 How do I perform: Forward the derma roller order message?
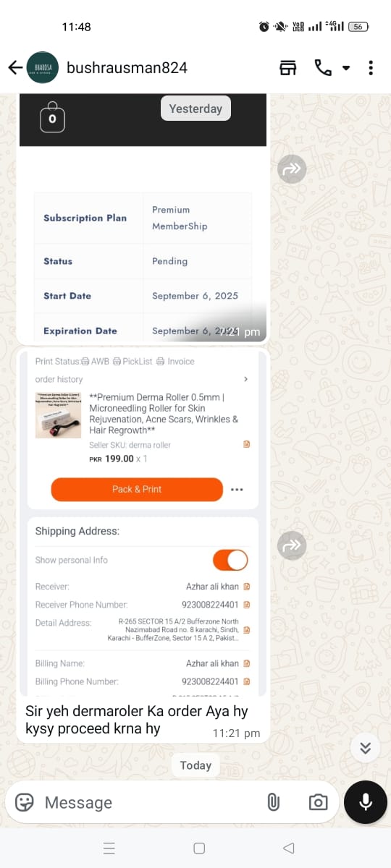point(292,545)
